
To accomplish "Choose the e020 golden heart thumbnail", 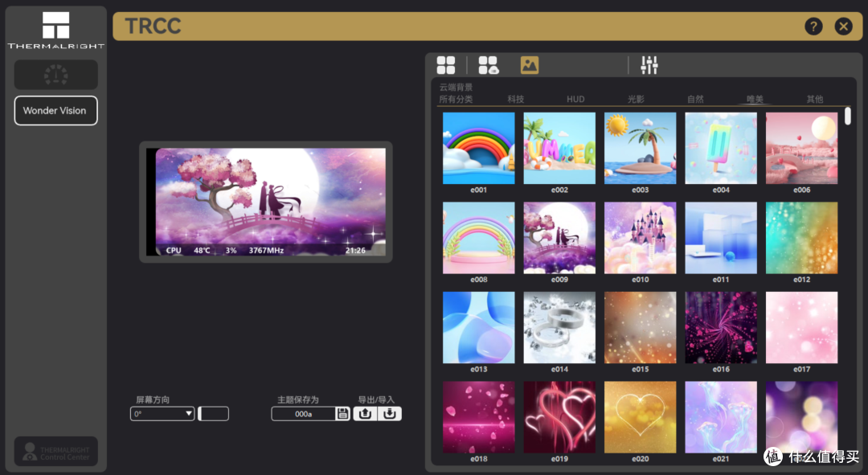I will point(640,417).
